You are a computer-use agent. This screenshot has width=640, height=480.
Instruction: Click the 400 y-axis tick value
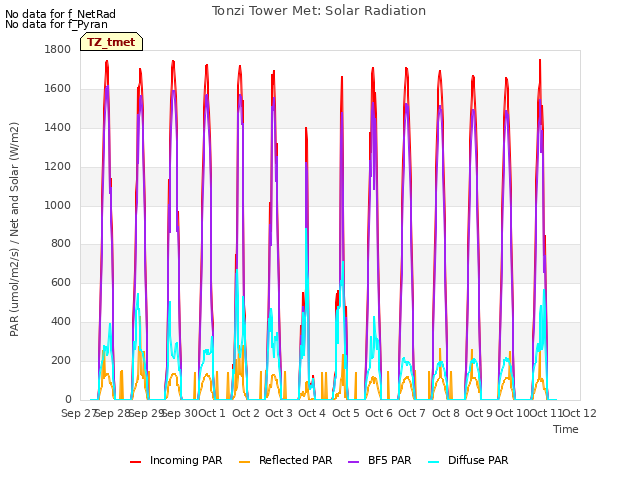tap(61, 322)
